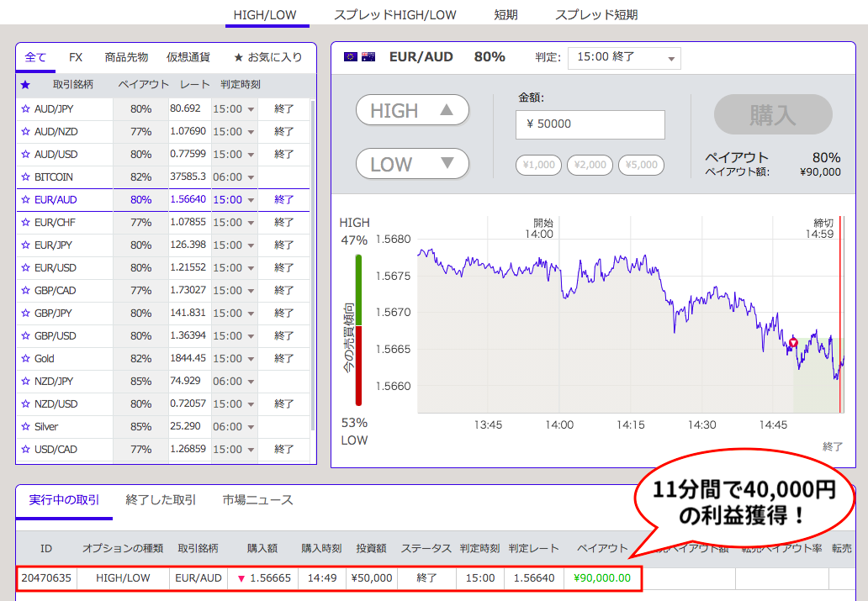Viewport: 868px width, 601px height.
Task: Click the 金額 amount input field
Action: tap(590, 124)
